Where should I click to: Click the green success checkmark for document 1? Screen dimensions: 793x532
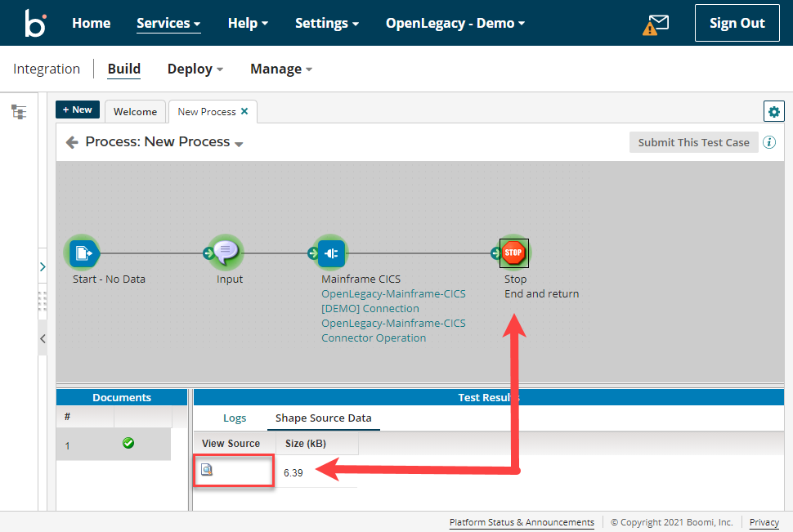tap(128, 442)
